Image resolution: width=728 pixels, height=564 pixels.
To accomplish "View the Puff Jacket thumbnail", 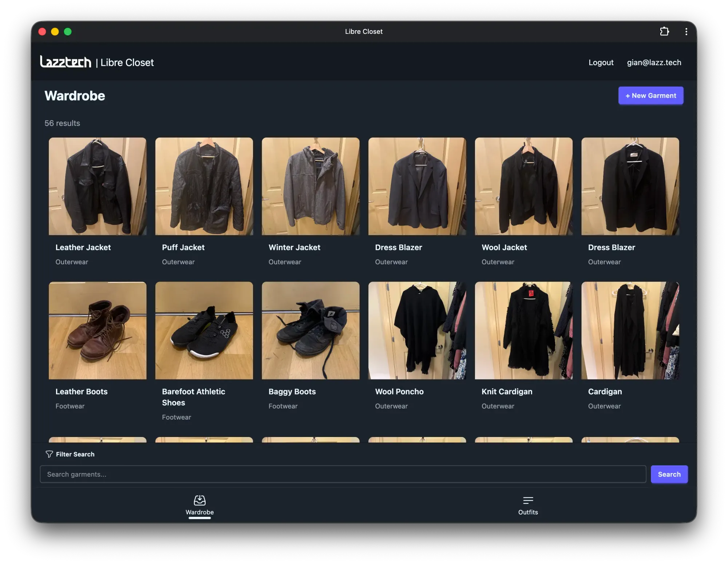I will click(x=204, y=186).
